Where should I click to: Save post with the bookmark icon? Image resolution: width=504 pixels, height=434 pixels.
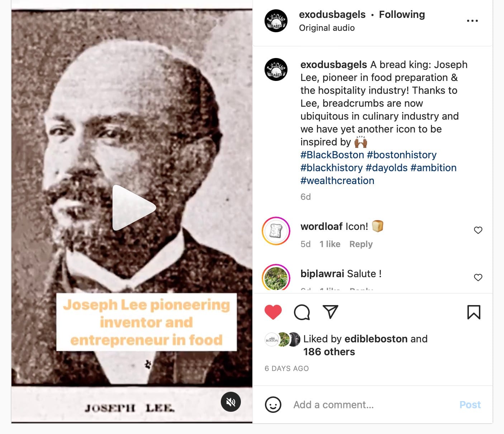click(474, 312)
